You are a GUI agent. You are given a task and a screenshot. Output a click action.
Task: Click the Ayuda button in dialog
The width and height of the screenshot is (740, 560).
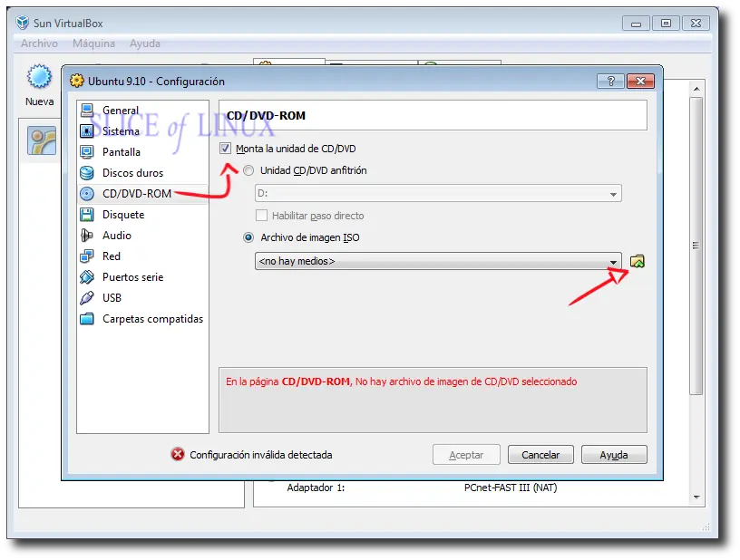tap(614, 455)
